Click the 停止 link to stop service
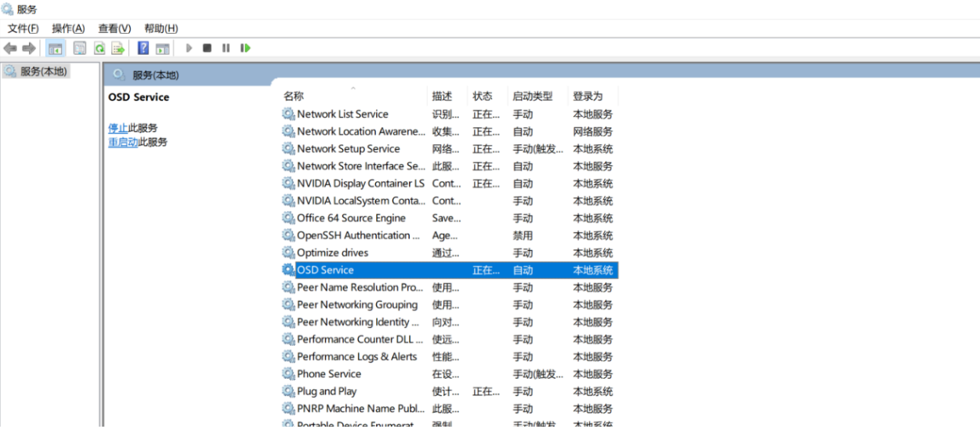The width and height of the screenshot is (980, 429). click(118, 128)
